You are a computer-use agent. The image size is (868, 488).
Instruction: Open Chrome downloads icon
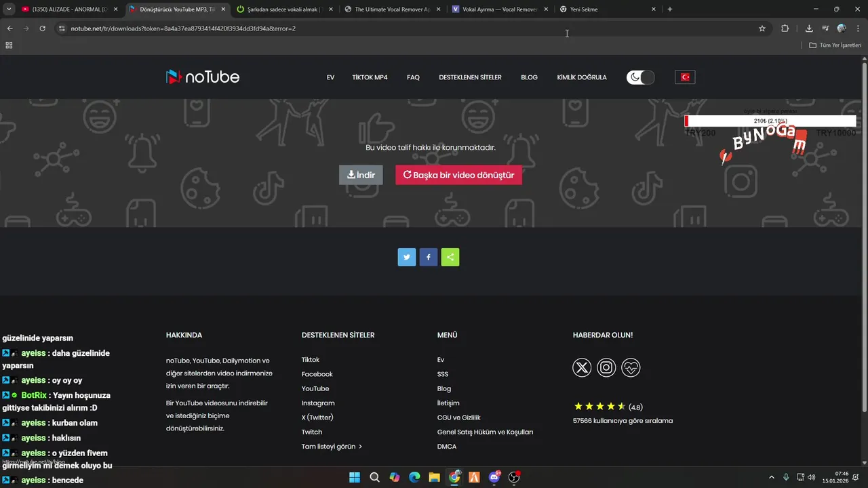tap(809, 28)
